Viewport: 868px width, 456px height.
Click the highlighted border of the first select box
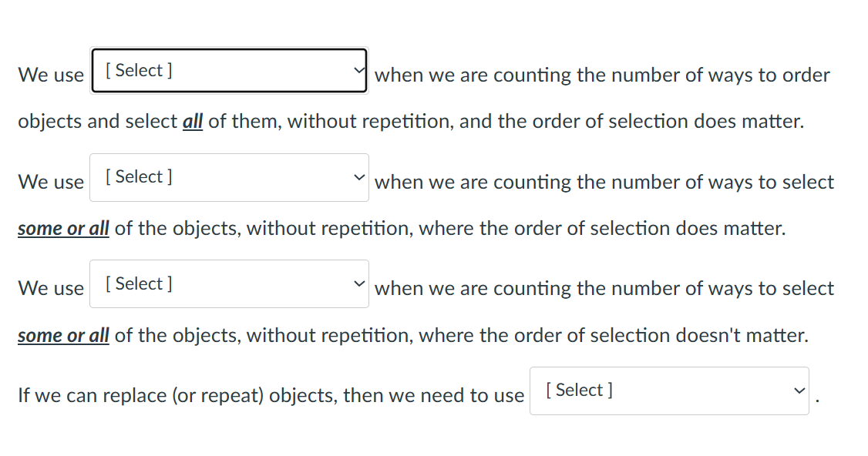[229, 48]
